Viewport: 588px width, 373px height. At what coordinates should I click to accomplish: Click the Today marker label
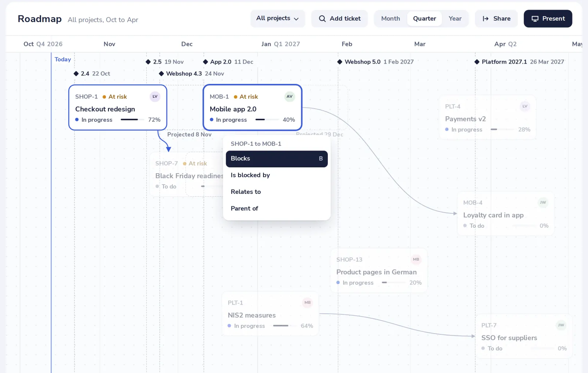63,60
